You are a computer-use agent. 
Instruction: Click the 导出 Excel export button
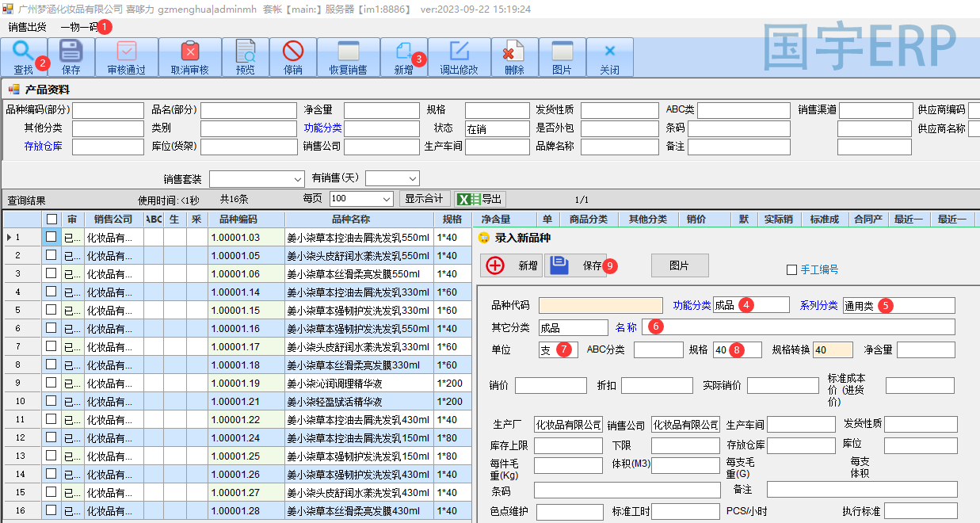pos(481,199)
